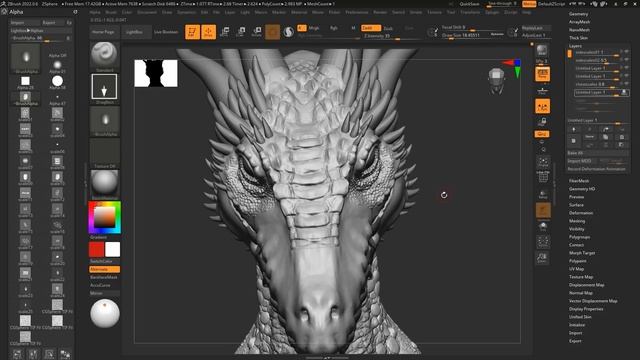Adjust the Draw Size slider
The width and height of the screenshot is (640, 360).
pos(473,36)
